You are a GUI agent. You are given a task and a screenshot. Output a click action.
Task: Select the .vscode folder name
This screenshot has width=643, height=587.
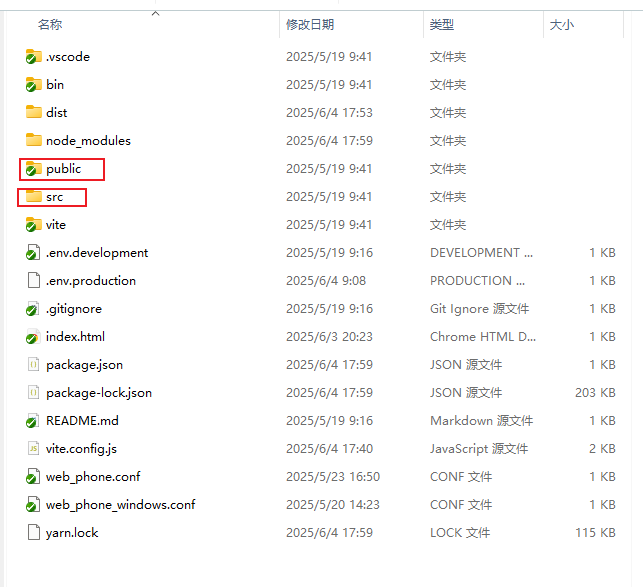(x=68, y=57)
